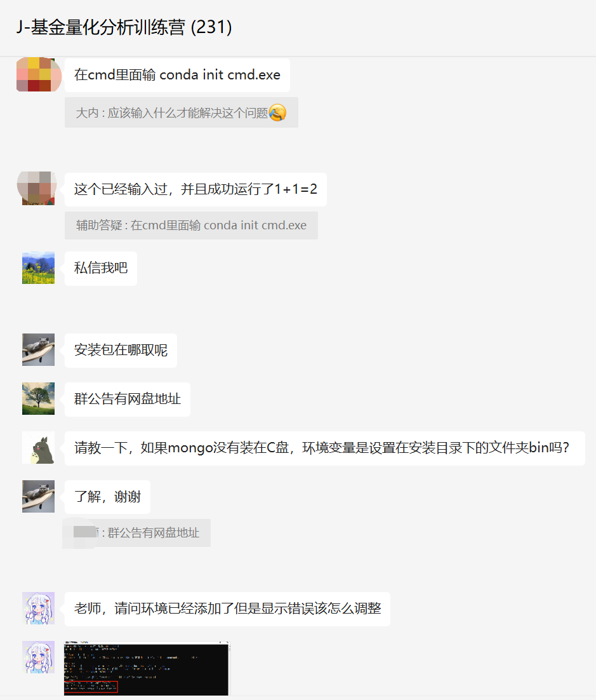Viewport: 596px width, 700px height.
Task: Click the 私信我吧 message bubble
Action: [x=101, y=268]
